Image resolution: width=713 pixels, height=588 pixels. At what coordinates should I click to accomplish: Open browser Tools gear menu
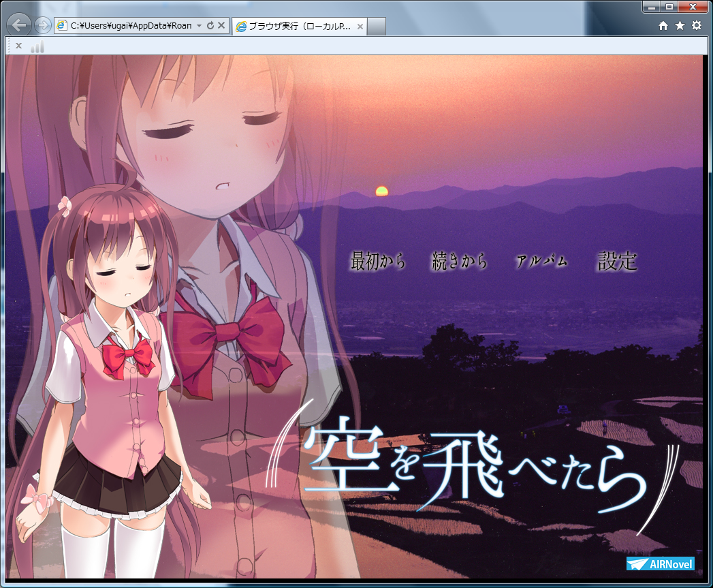pyautogui.click(x=696, y=25)
